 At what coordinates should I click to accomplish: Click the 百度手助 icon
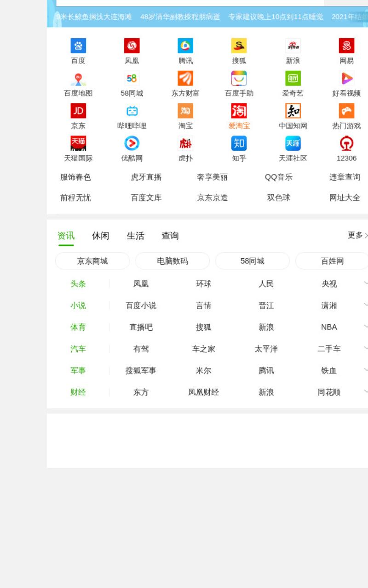[x=239, y=79]
